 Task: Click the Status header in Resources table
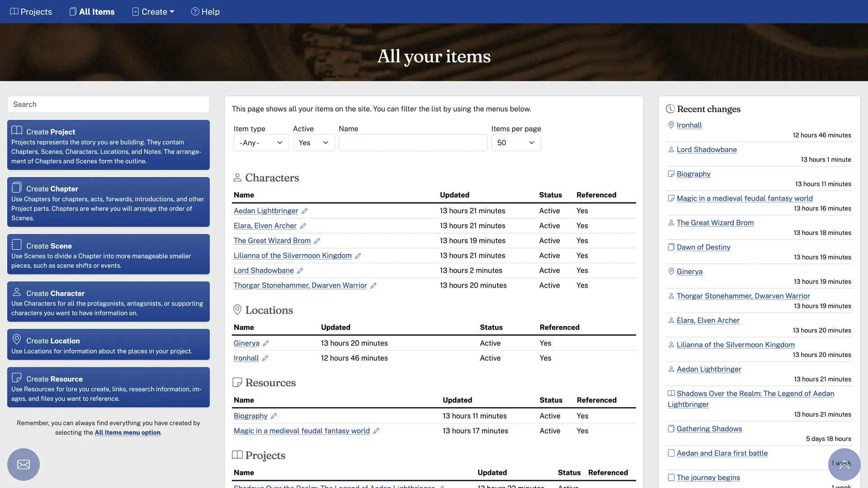(551, 400)
